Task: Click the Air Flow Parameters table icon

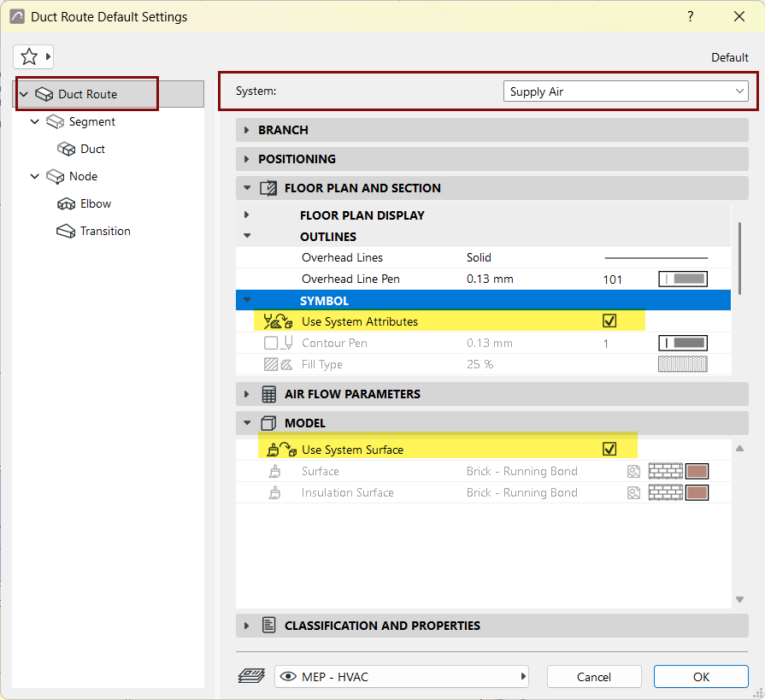Action: click(269, 394)
